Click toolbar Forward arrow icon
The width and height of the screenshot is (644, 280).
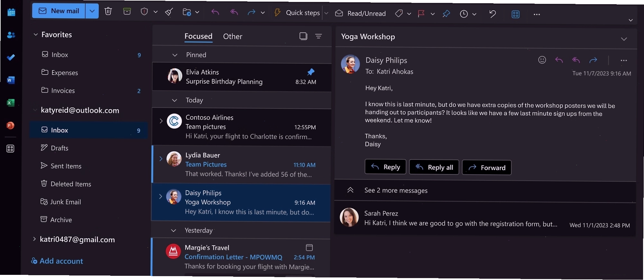(251, 13)
